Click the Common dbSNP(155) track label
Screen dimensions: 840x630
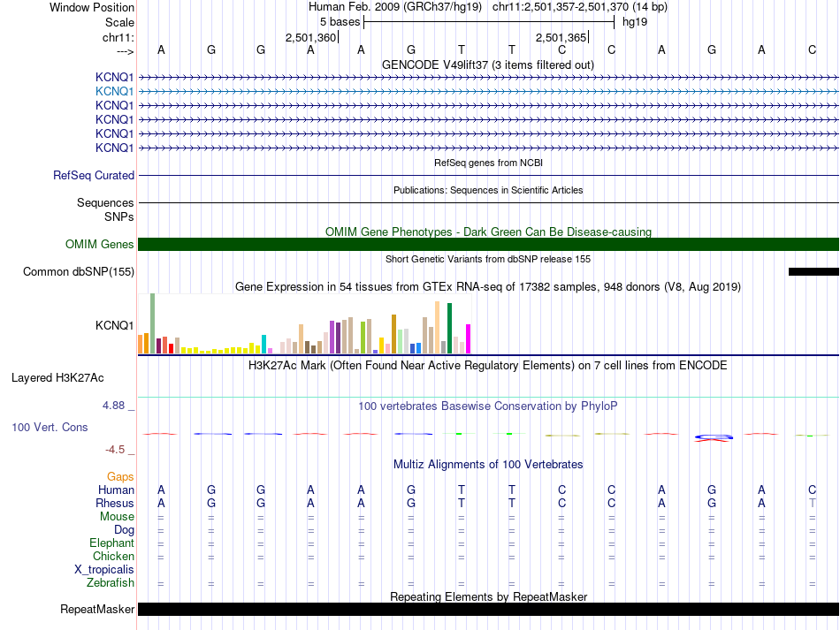pyautogui.click(x=79, y=272)
